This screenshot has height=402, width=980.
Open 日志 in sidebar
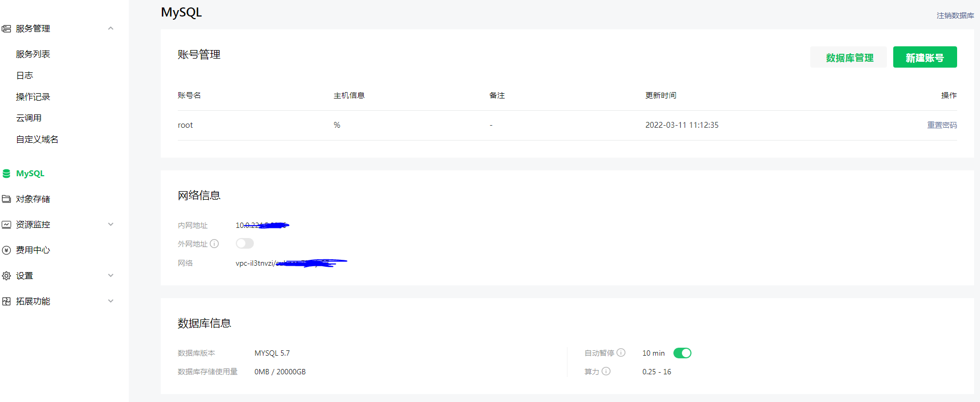click(24, 76)
